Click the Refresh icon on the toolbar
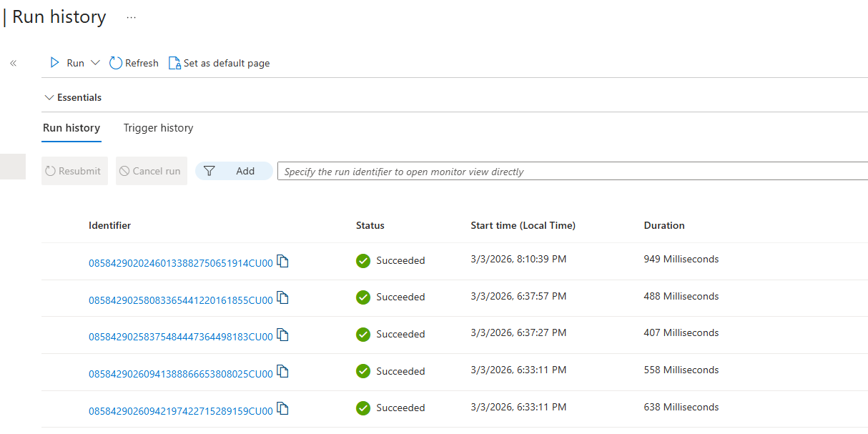This screenshot has width=868, height=434. tap(116, 63)
